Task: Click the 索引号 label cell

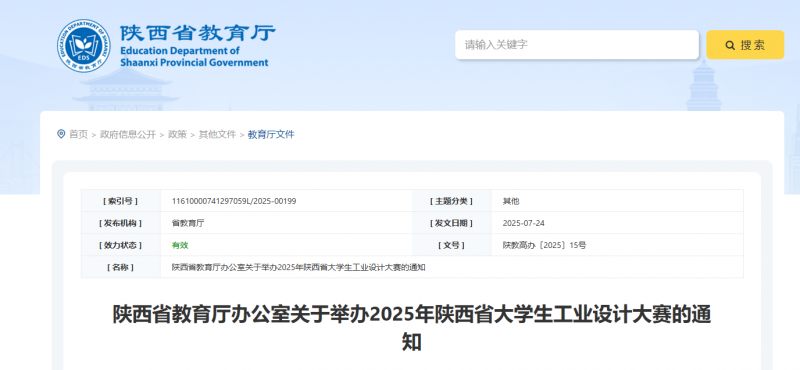Action: [121, 201]
